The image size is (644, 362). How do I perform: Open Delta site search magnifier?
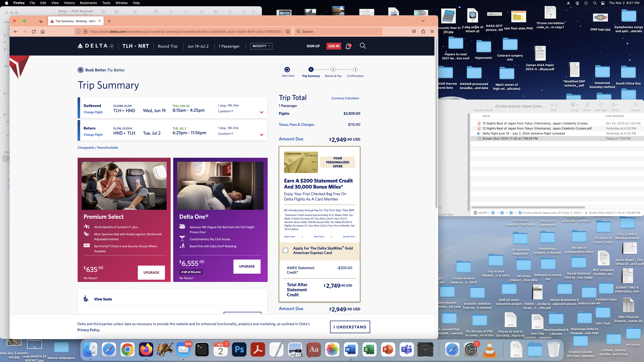click(363, 46)
